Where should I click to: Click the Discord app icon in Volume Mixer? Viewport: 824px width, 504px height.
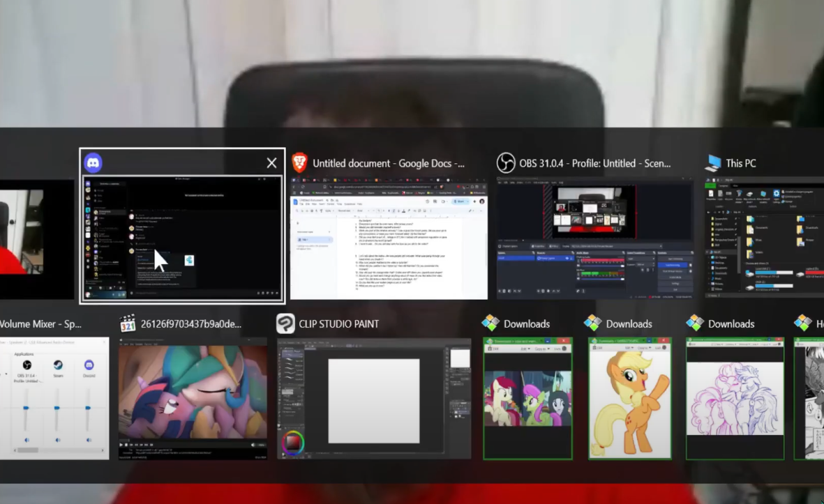pos(89,365)
